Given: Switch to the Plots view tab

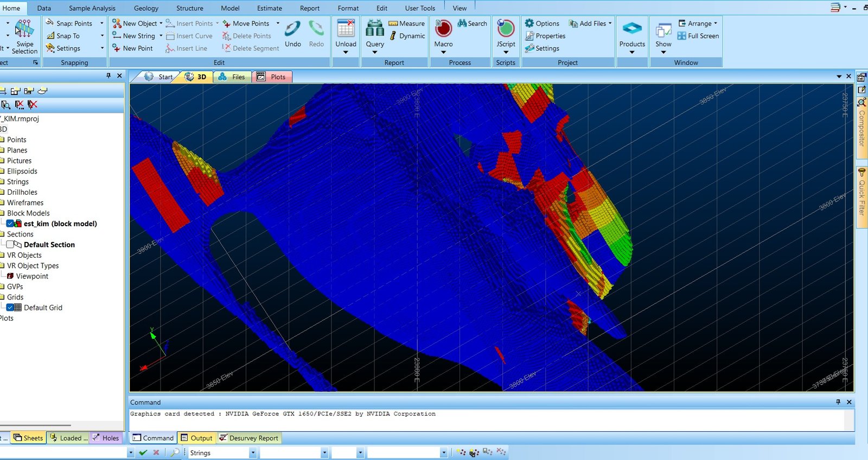Looking at the screenshot, I should (x=272, y=76).
